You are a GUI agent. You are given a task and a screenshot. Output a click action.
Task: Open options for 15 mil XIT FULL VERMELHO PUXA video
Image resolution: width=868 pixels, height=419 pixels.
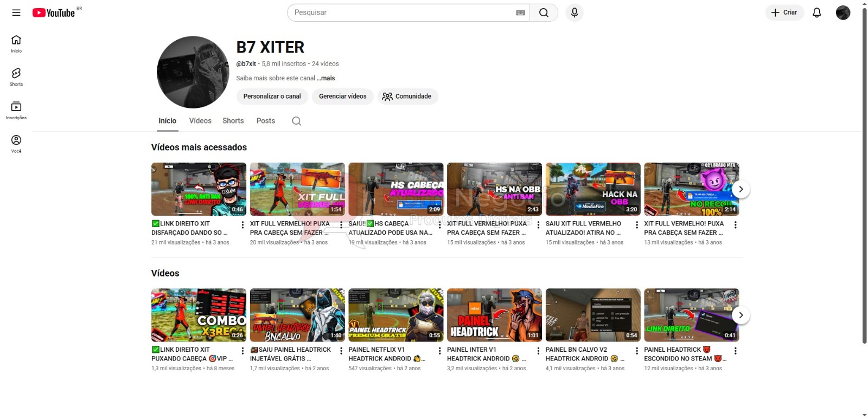538,224
